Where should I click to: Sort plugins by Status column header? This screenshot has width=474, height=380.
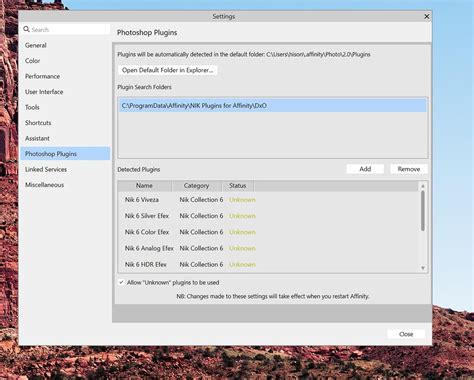tap(238, 186)
